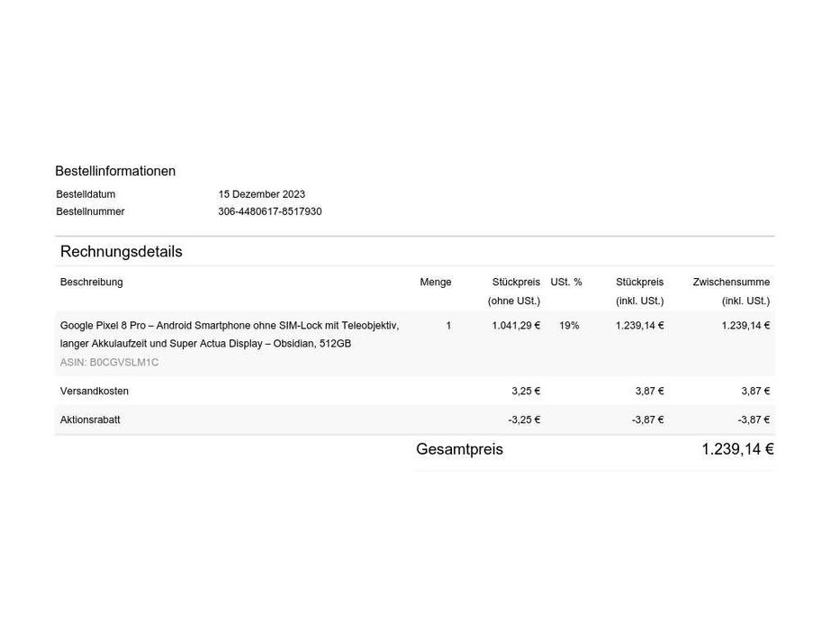
Task: Click the Bestellinformationen heading
Action: click(115, 171)
